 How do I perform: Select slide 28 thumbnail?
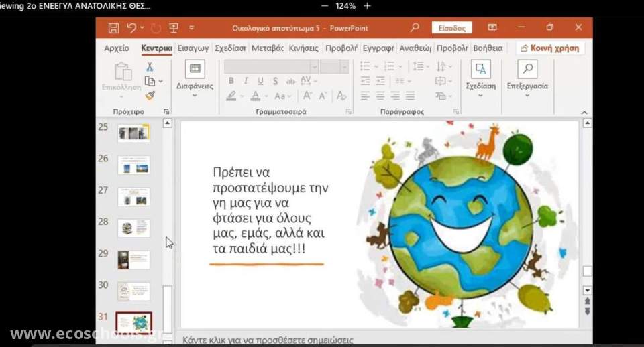coord(133,228)
